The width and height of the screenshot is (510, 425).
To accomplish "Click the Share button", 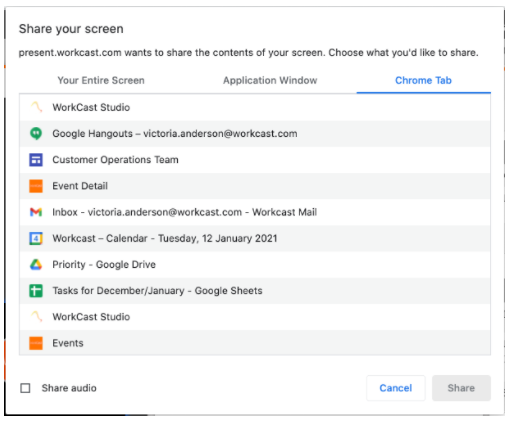I will (x=461, y=388).
